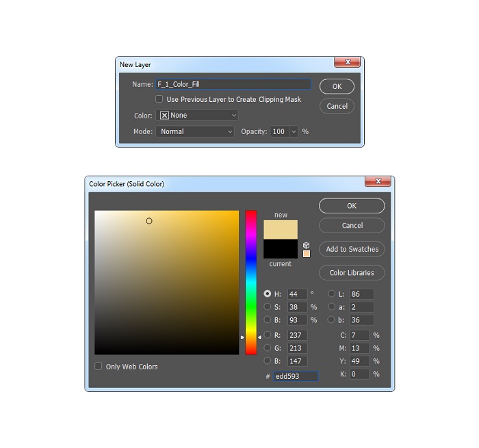The height and width of the screenshot is (448, 479).
Task: Open the Color None dropdown
Action: [x=197, y=116]
